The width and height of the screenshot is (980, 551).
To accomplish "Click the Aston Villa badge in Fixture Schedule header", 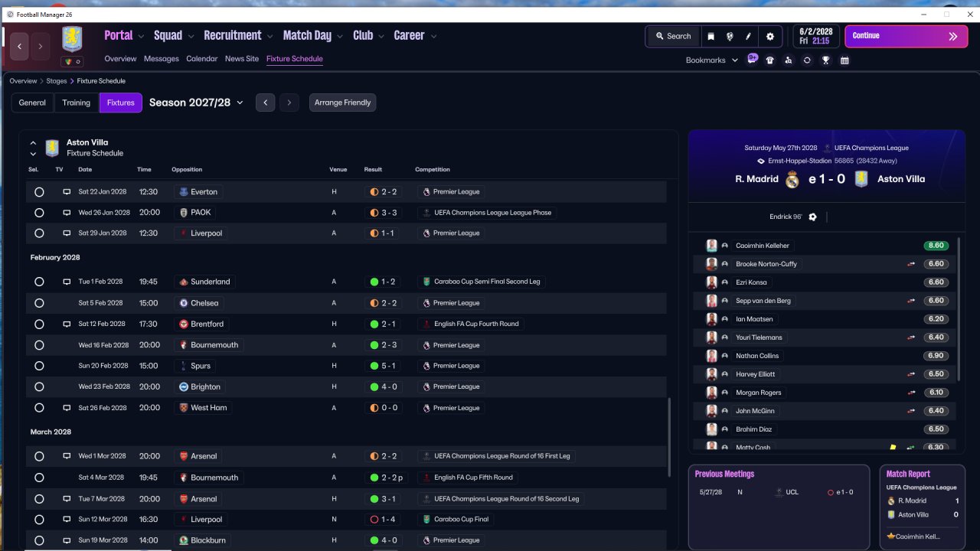I will [x=52, y=148].
